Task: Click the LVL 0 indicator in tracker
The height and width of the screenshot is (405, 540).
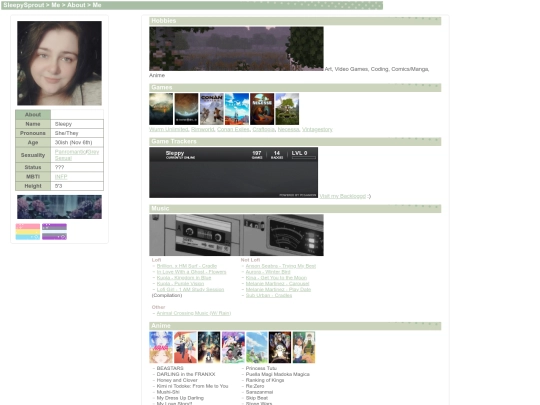Action: [x=303, y=155]
